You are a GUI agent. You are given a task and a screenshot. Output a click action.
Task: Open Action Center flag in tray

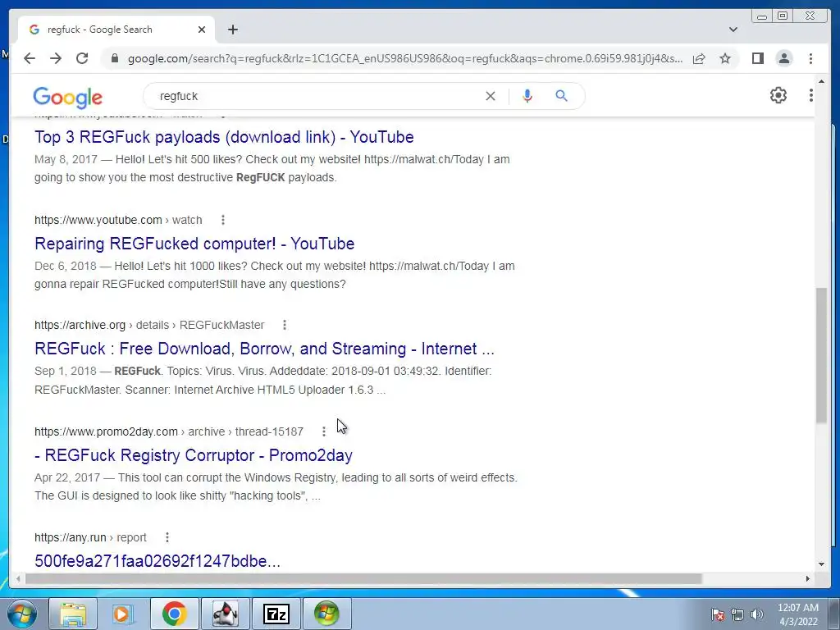[x=718, y=614]
